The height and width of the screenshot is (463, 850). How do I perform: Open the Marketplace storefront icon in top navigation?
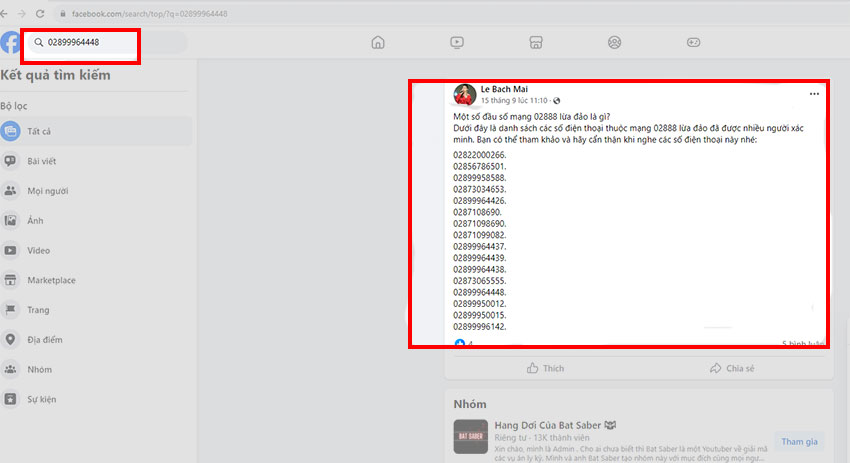pyautogui.click(x=536, y=42)
